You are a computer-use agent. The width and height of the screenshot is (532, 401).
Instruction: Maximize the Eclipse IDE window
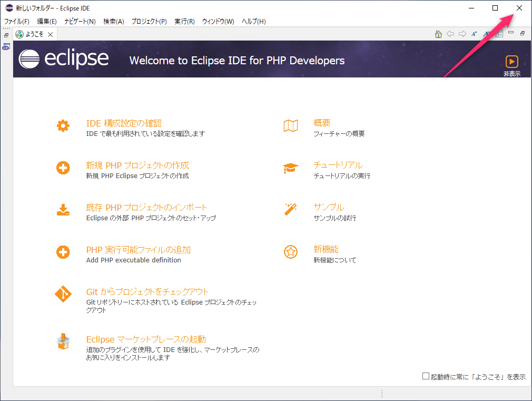495,8
